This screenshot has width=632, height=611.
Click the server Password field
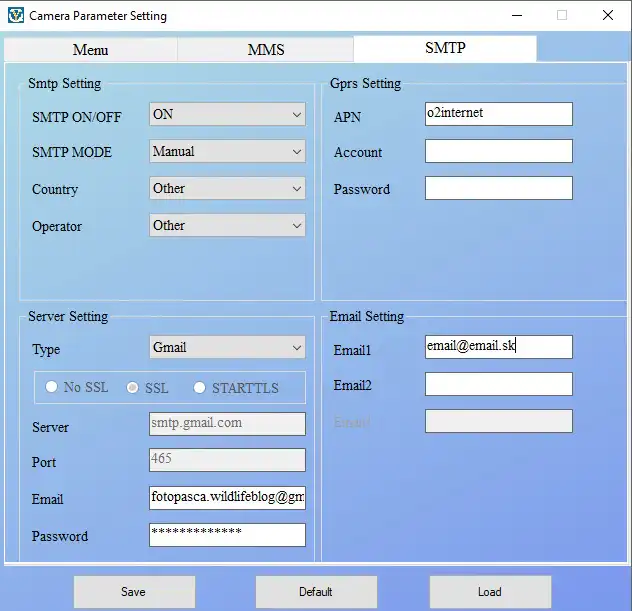click(x=227, y=535)
